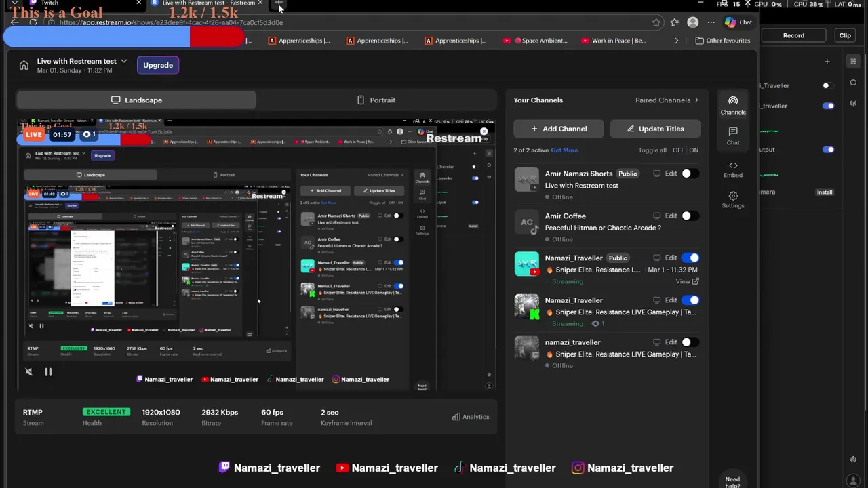
Task: Click the Namazi_Traveller Kick channel avatar
Action: pyautogui.click(x=527, y=306)
